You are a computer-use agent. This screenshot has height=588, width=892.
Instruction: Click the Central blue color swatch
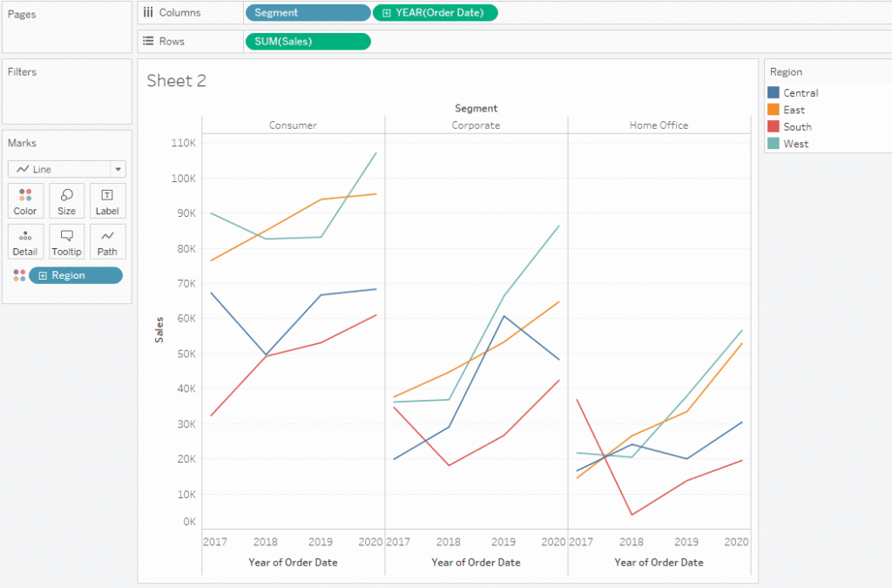pyautogui.click(x=774, y=92)
